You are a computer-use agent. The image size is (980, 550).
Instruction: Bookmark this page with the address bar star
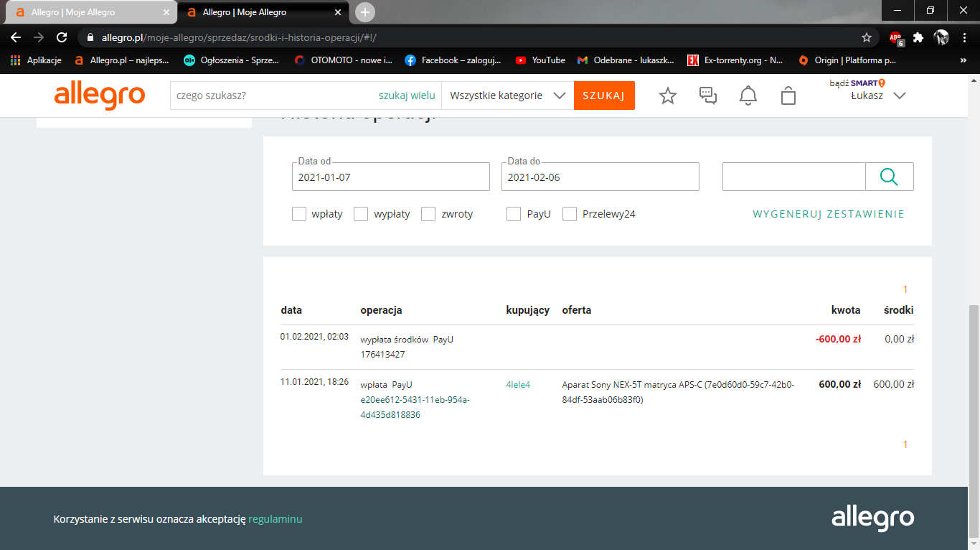point(867,37)
